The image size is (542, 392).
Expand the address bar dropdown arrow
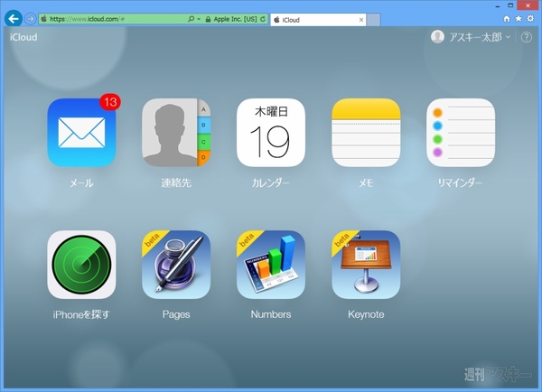tap(199, 19)
